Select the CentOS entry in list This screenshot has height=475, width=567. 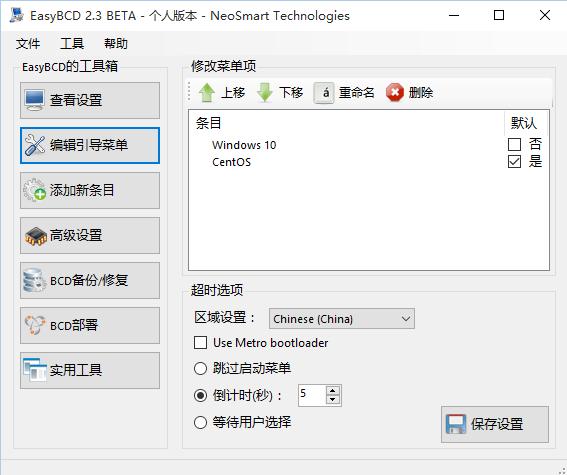click(231, 162)
